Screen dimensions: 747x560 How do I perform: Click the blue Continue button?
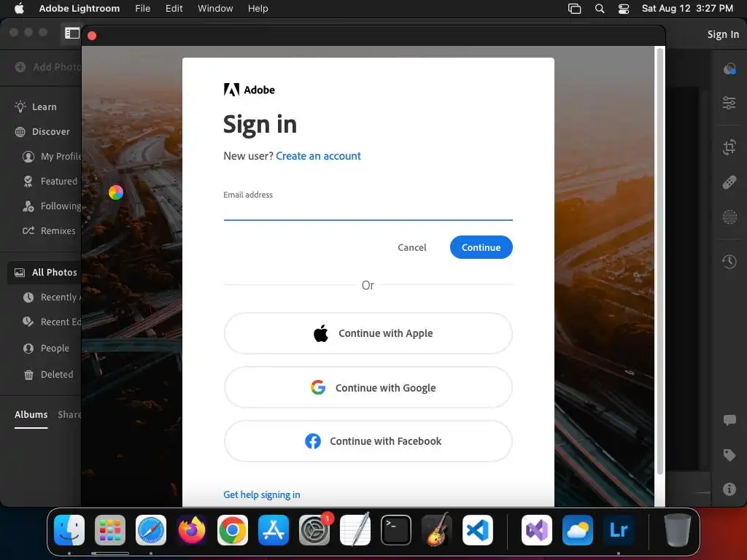[481, 247]
